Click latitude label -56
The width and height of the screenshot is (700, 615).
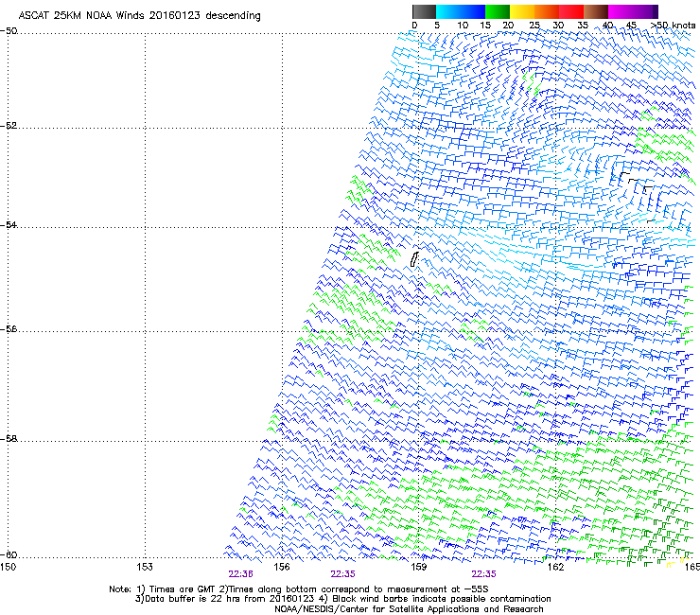tap(9, 328)
